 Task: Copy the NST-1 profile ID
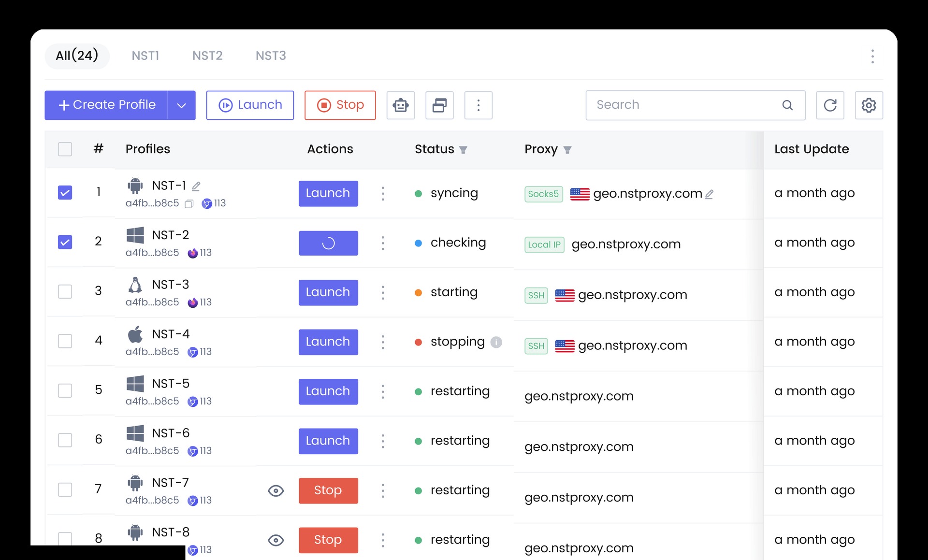point(188,204)
